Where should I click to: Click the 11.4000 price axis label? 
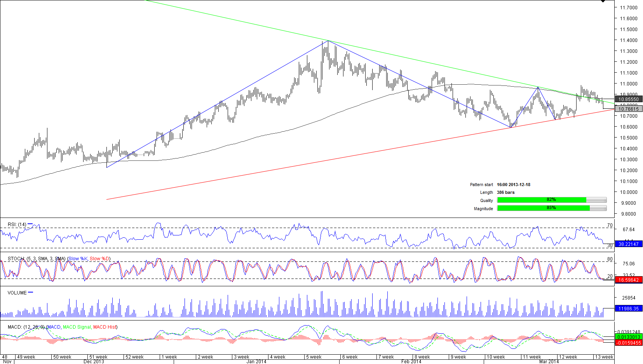628,40
